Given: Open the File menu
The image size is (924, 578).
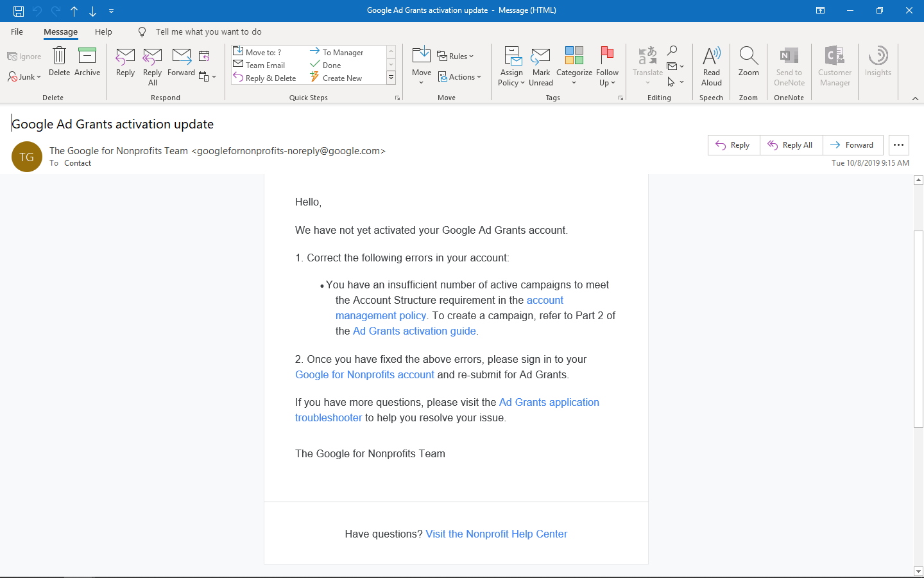Looking at the screenshot, I should pos(17,31).
